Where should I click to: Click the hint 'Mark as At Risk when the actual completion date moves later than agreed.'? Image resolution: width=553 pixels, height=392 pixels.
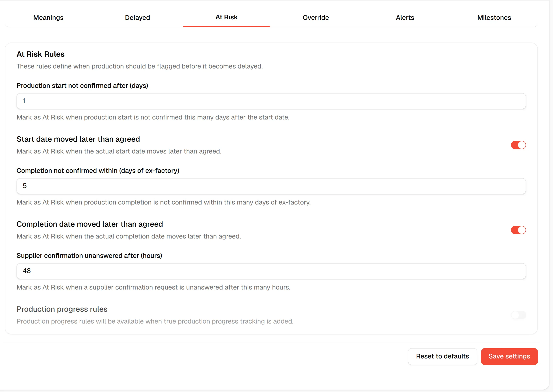(129, 236)
